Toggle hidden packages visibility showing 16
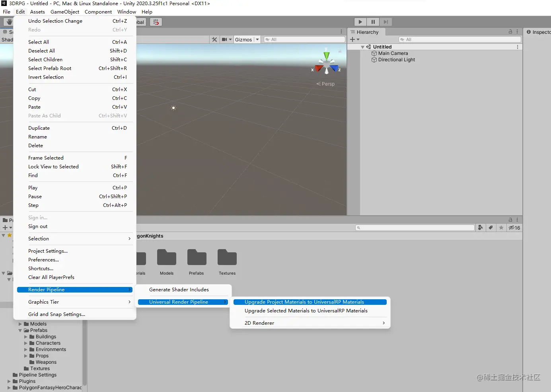 514,228
